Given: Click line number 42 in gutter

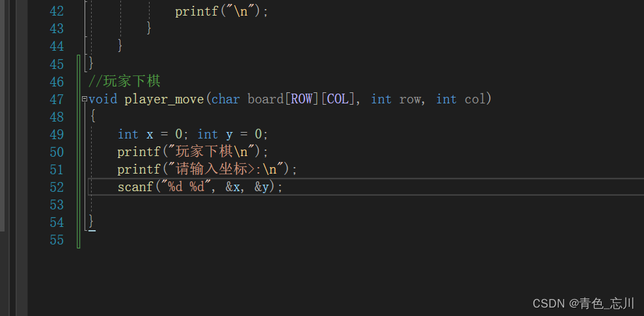Looking at the screenshot, I should tap(57, 11).
